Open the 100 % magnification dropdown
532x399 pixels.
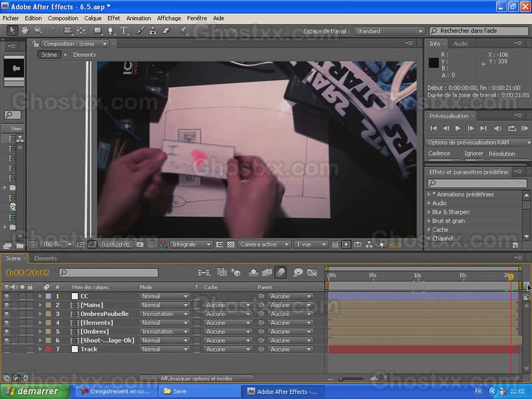point(57,244)
